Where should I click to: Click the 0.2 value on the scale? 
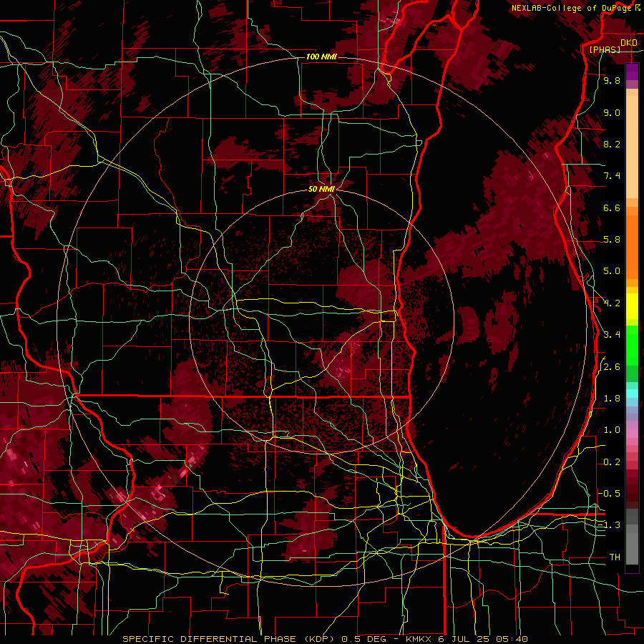(x=612, y=462)
